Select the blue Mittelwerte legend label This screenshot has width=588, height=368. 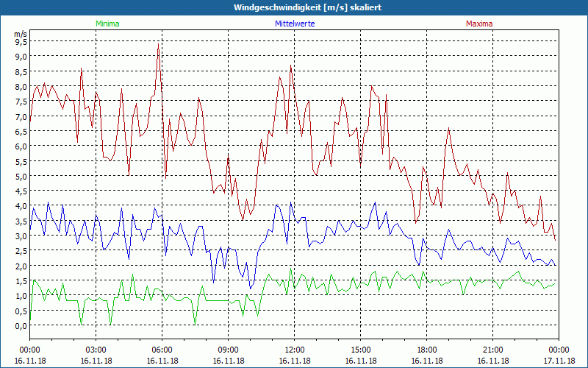(x=294, y=24)
